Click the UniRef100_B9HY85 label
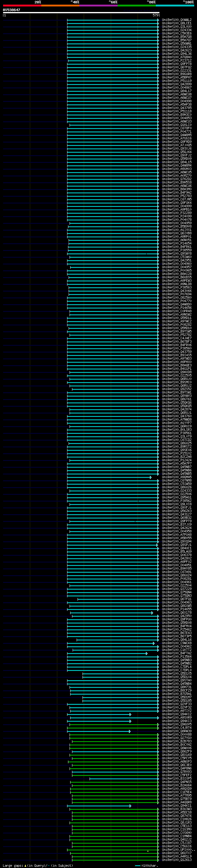 pos(177,568)
